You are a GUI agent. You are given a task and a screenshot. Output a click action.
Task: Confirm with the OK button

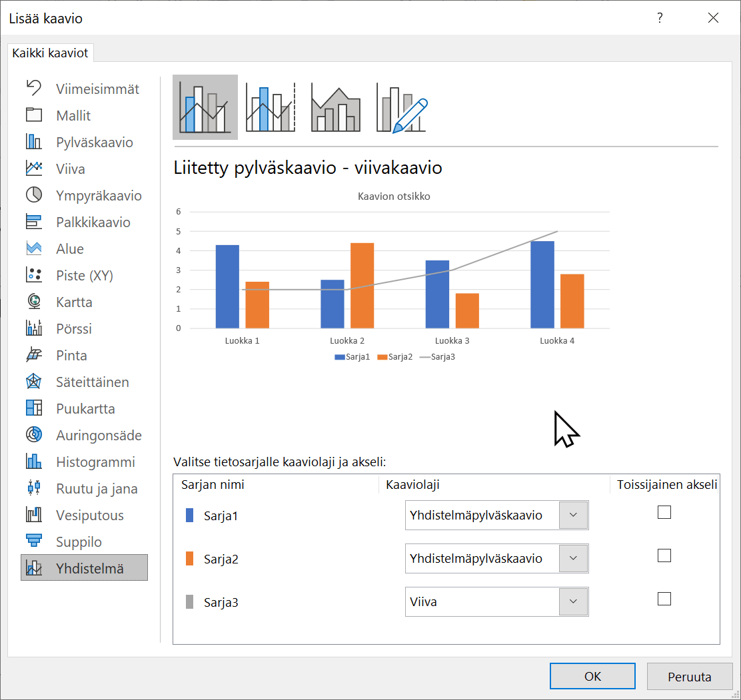tap(592, 677)
